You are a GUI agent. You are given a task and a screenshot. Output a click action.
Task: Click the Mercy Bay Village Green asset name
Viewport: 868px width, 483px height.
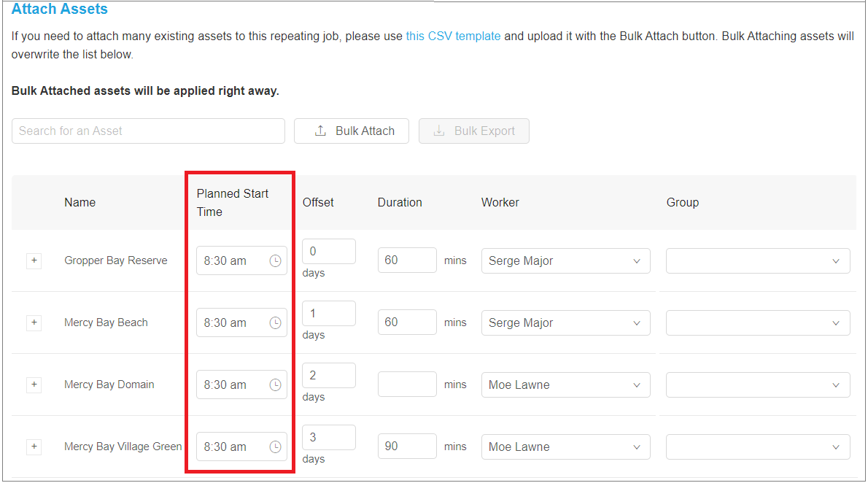(x=123, y=447)
